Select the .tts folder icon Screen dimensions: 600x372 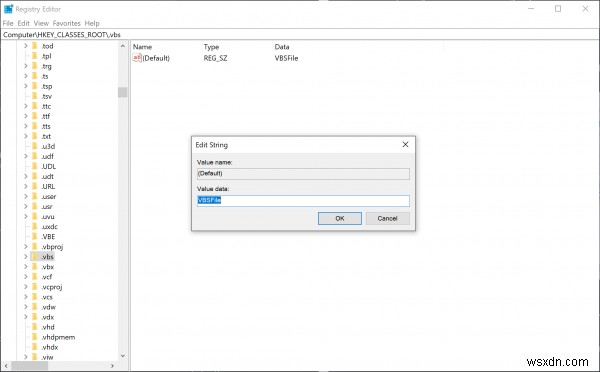click(35, 126)
